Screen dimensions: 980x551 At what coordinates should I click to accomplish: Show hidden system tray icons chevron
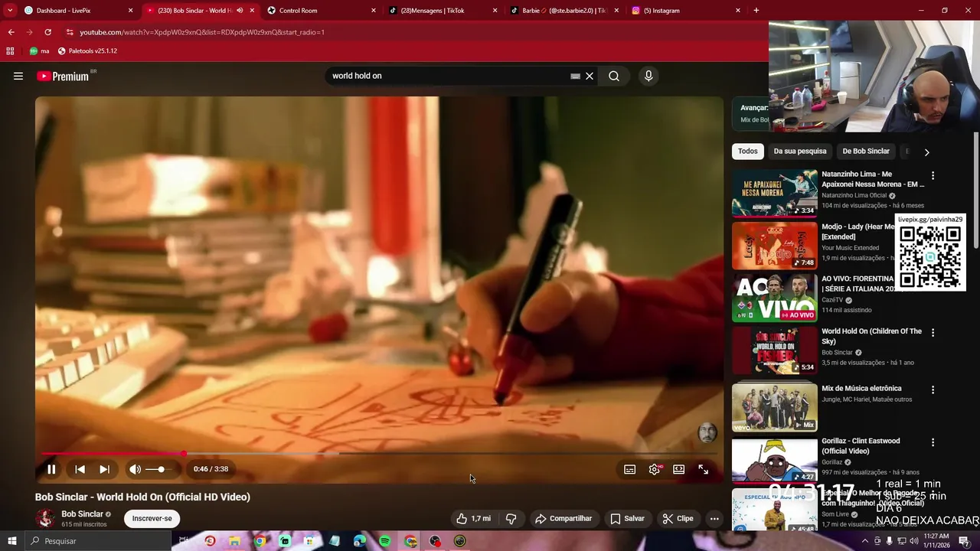[x=865, y=541]
